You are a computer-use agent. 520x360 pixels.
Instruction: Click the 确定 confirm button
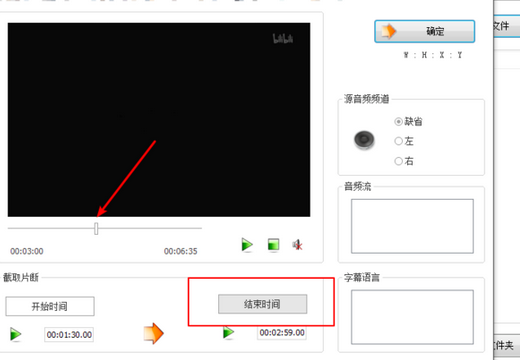[x=424, y=31]
